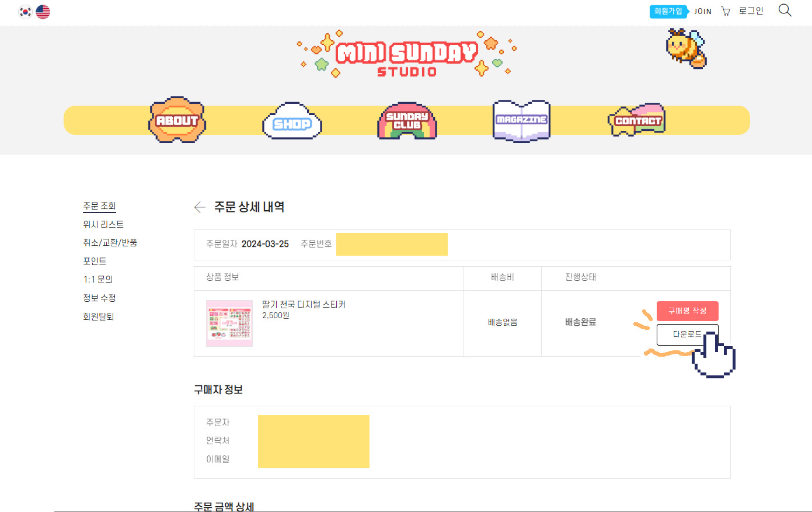Click the 구매평 작성 button
This screenshot has height=512, width=812.
687,311
